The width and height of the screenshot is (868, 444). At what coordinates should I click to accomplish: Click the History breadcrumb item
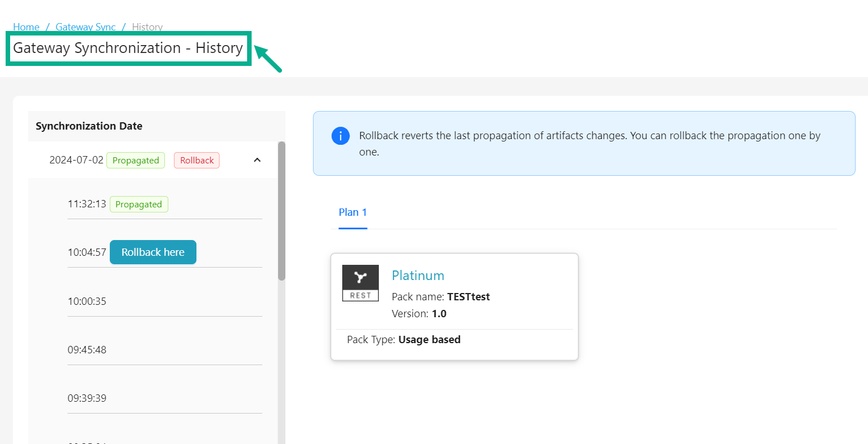(x=147, y=27)
